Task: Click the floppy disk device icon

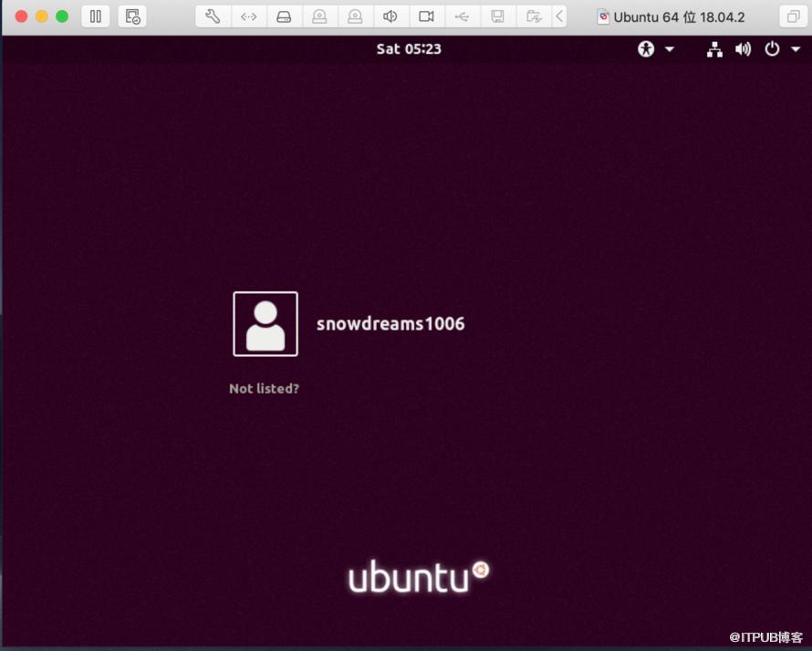Action: point(497,16)
